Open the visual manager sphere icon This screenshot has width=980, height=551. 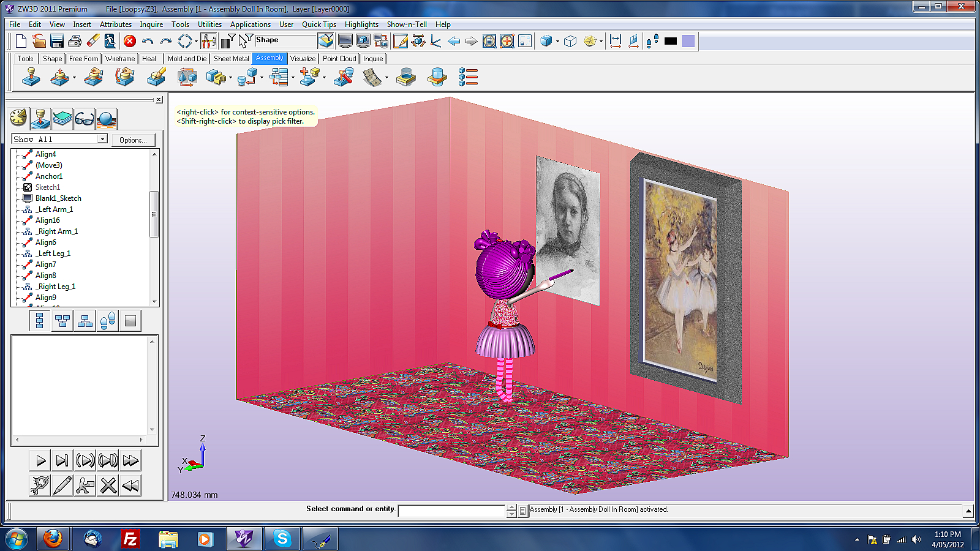pyautogui.click(x=107, y=118)
